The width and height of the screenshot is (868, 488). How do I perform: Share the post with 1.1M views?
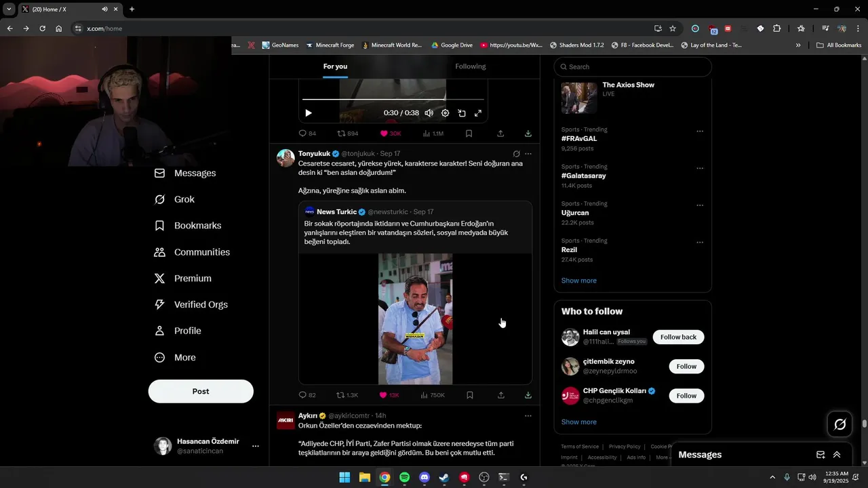(500, 134)
